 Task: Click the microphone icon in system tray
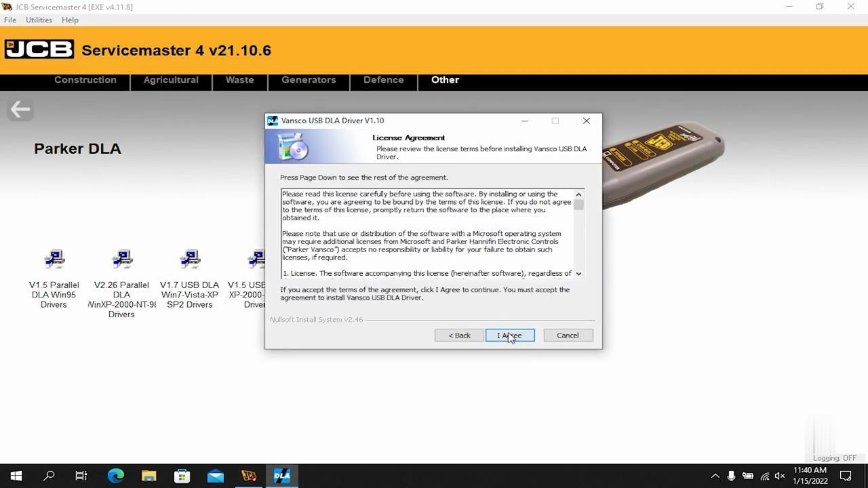click(731, 476)
